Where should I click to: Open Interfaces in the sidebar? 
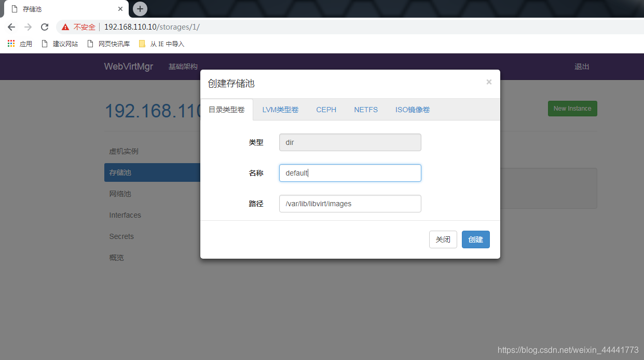point(125,215)
